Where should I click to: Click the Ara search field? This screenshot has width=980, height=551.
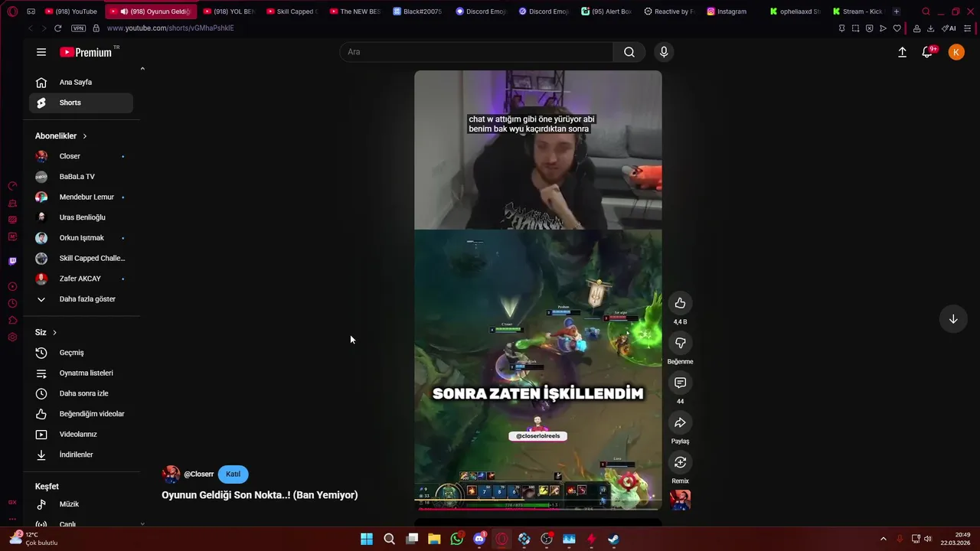click(476, 52)
